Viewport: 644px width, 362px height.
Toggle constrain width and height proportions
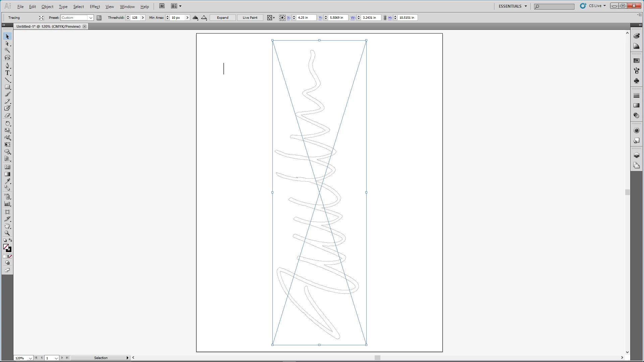click(385, 18)
